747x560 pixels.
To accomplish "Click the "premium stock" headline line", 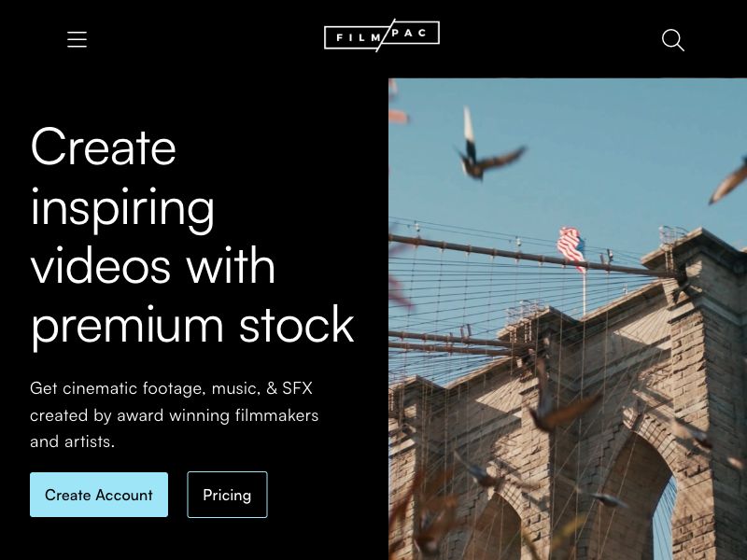I will click(192, 327).
